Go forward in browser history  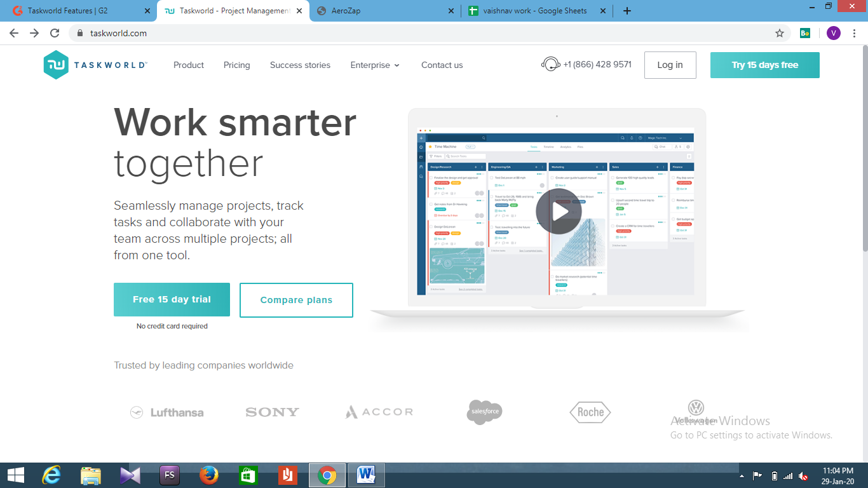pyautogui.click(x=34, y=33)
